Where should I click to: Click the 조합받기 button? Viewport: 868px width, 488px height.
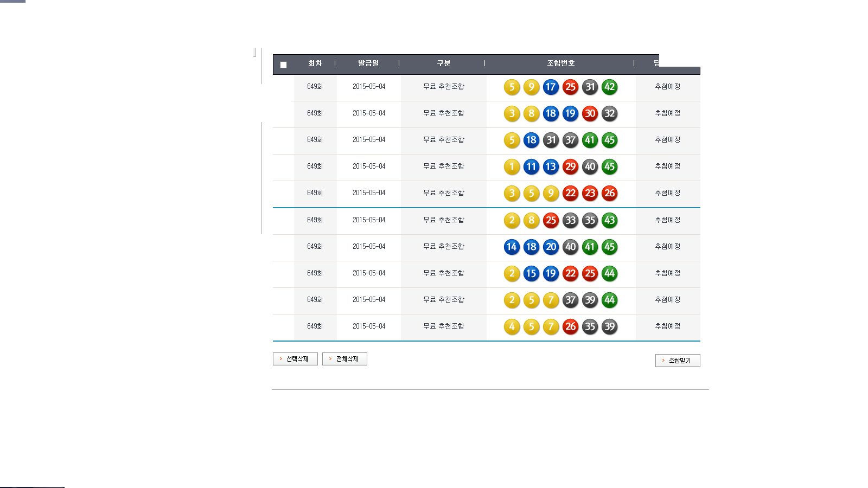pyautogui.click(x=678, y=361)
